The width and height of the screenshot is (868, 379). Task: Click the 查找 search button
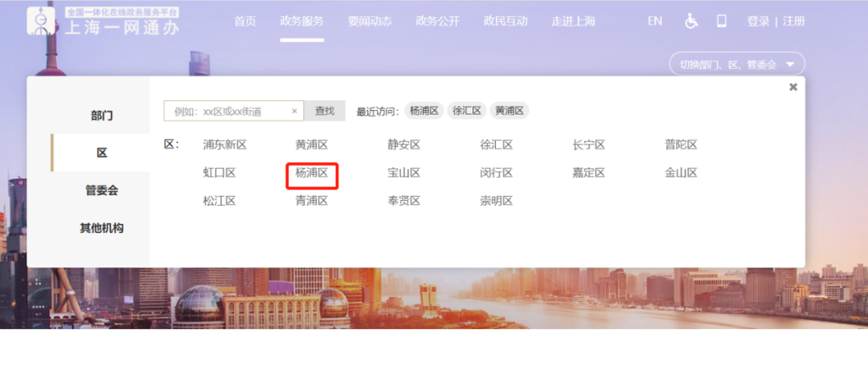[x=325, y=112]
